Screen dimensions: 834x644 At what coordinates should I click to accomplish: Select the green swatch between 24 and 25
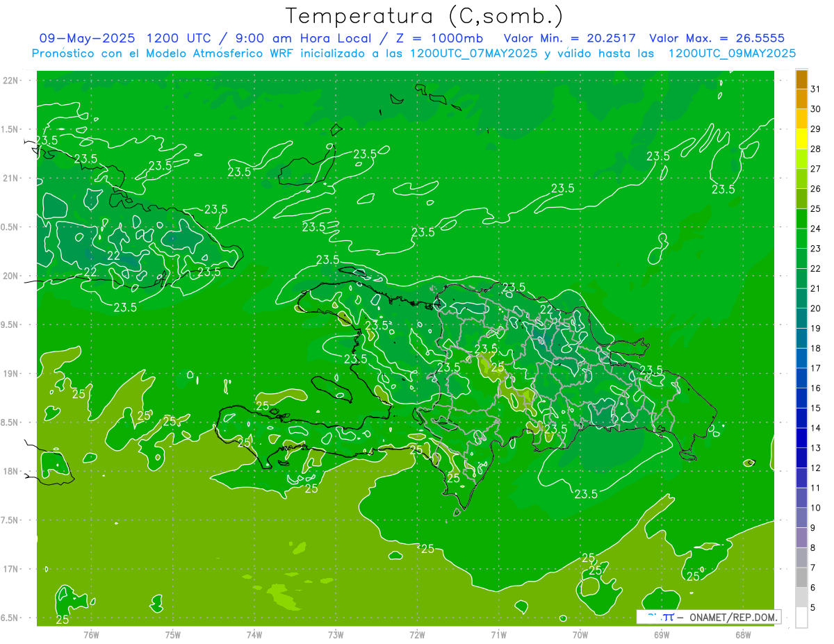[801, 219]
